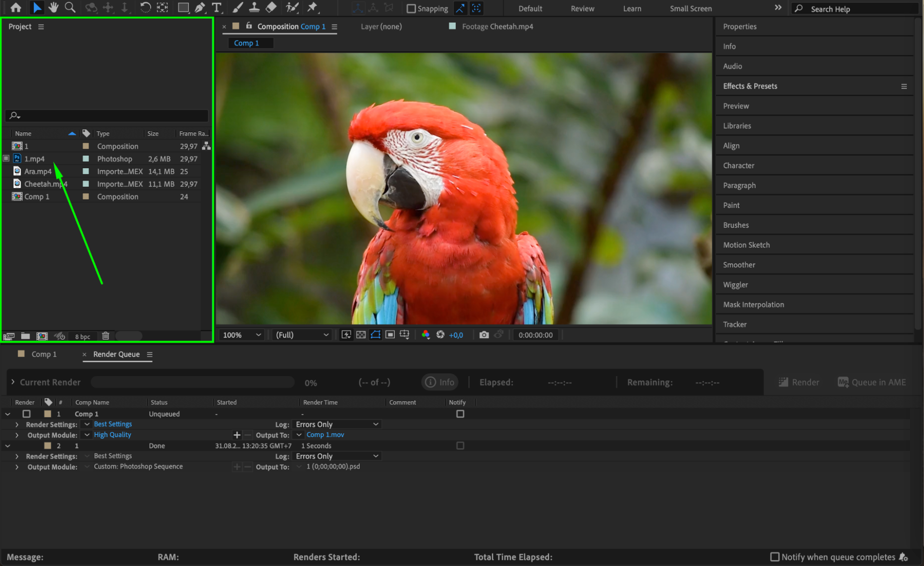Switch to the Comp 1 timeline tab
Viewport: 924px width, 566px height.
(44, 354)
